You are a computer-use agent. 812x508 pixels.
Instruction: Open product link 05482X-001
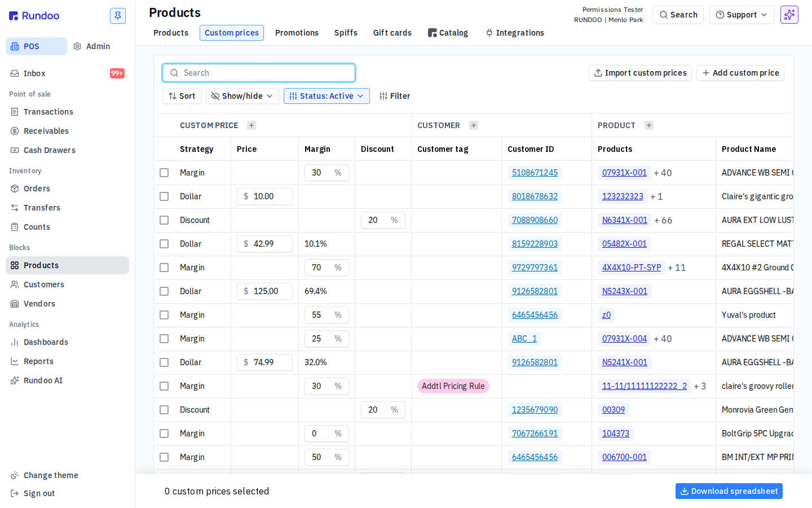click(x=624, y=244)
